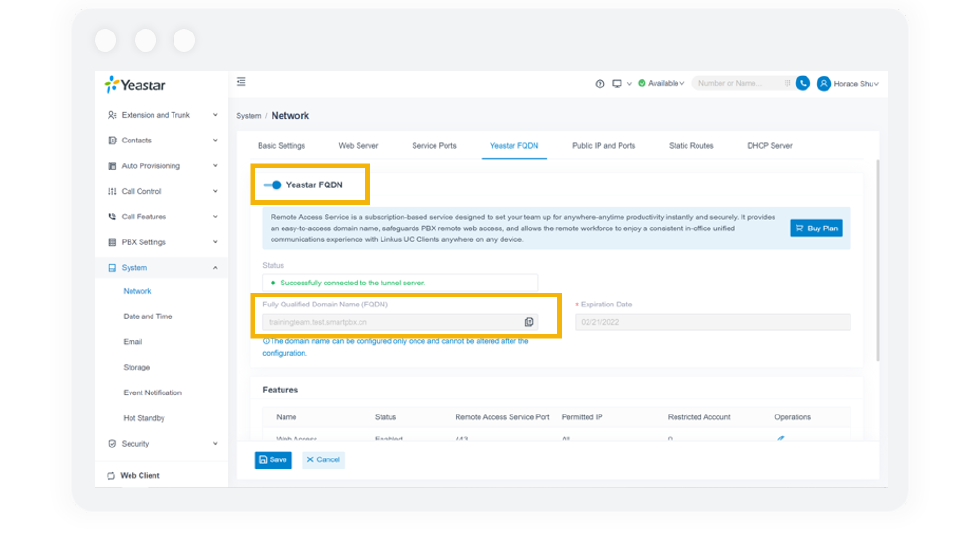The width and height of the screenshot is (979, 535).
Task: Click the edit icon in Web Access row
Action: pyautogui.click(x=780, y=438)
